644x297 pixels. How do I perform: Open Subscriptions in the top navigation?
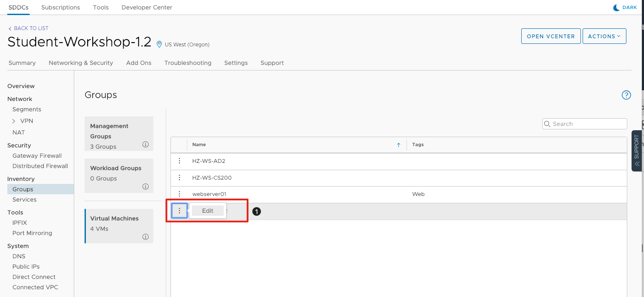point(61,7)
